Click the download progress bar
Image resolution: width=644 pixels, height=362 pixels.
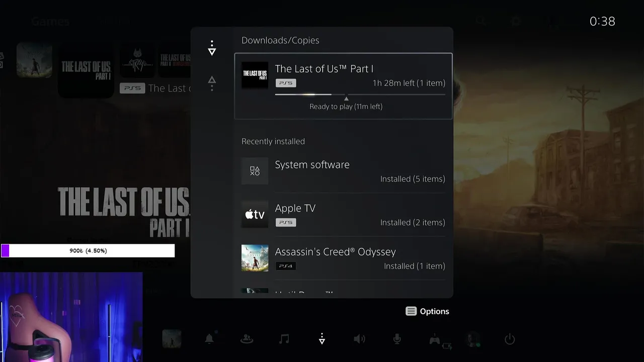coord(360,94)
